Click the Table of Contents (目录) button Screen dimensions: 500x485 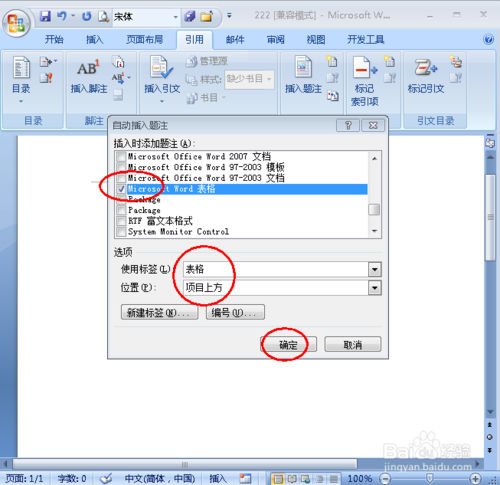click(x=21, y=79)
